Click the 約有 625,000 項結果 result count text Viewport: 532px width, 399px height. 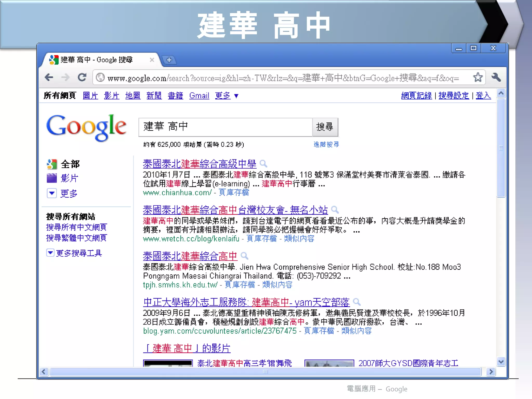pos(194,144)
